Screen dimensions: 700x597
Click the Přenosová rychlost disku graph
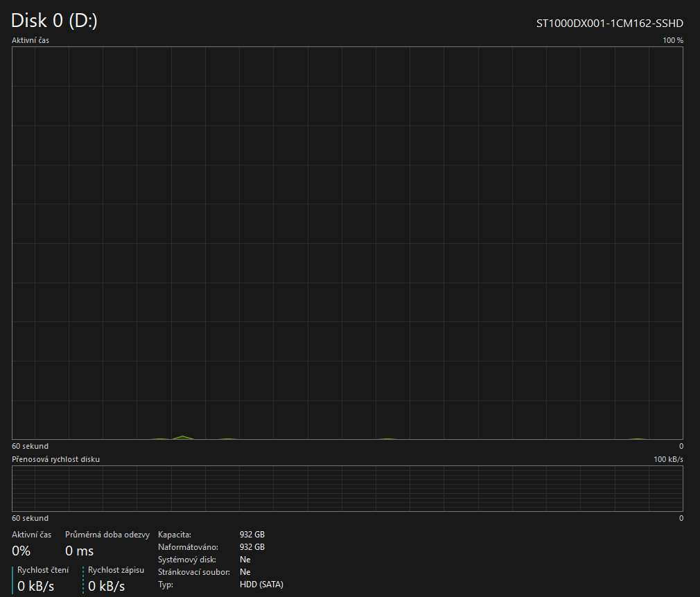coord(347,488)
